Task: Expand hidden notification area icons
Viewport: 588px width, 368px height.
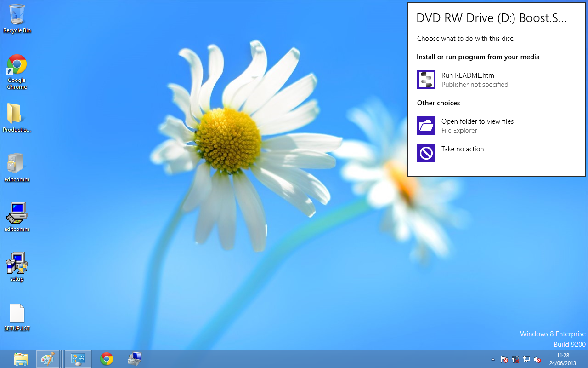Action: (493, 359)
